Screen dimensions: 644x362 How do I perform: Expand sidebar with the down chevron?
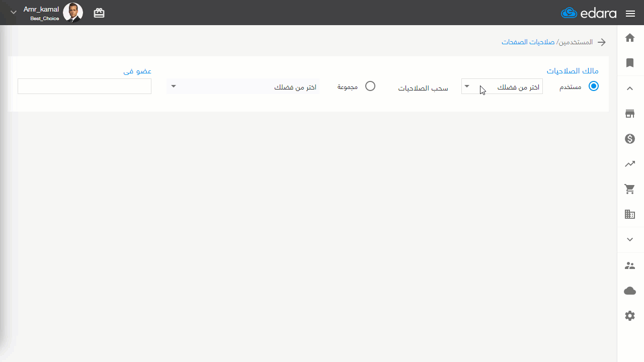click(x=630, y=240)
